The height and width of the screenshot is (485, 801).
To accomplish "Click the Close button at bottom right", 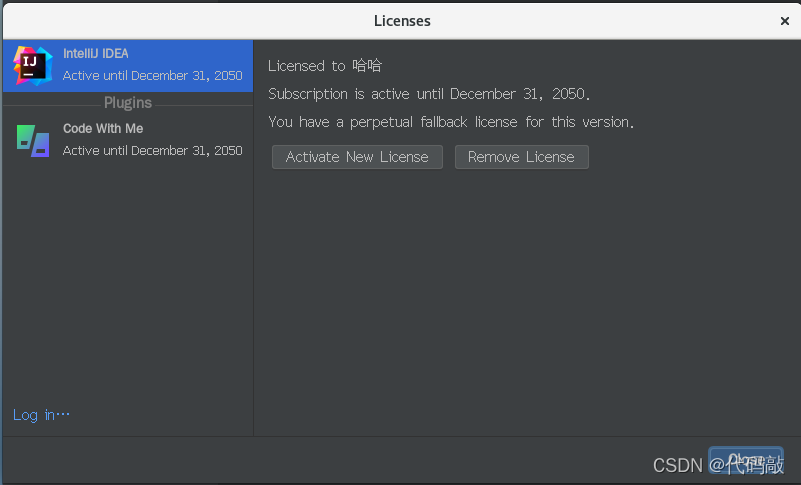I will coord(746,459).
